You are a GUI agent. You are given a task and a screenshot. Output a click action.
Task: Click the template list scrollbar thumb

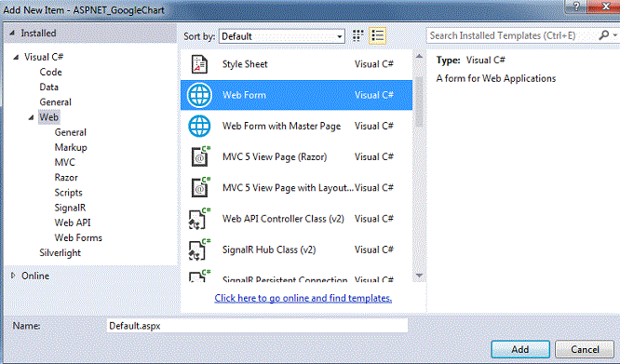tap(419, 102)
